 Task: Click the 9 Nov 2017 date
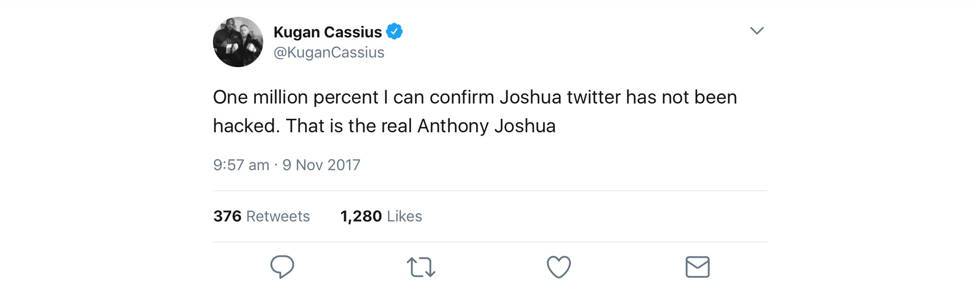tap(321, 165)
